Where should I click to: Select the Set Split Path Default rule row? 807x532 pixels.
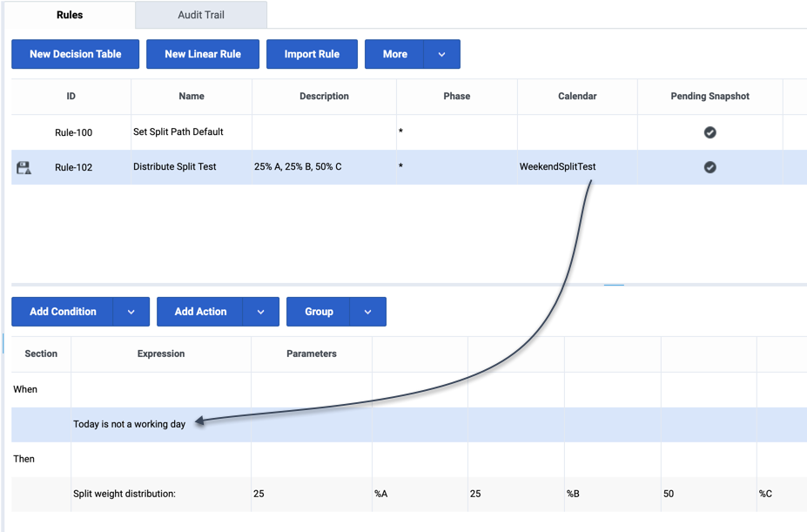[178, 132]
